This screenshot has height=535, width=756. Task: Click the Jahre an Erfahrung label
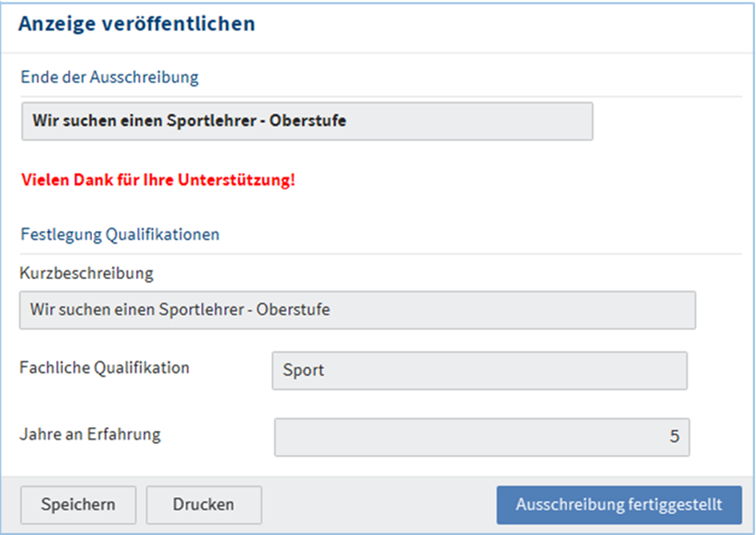90,434
